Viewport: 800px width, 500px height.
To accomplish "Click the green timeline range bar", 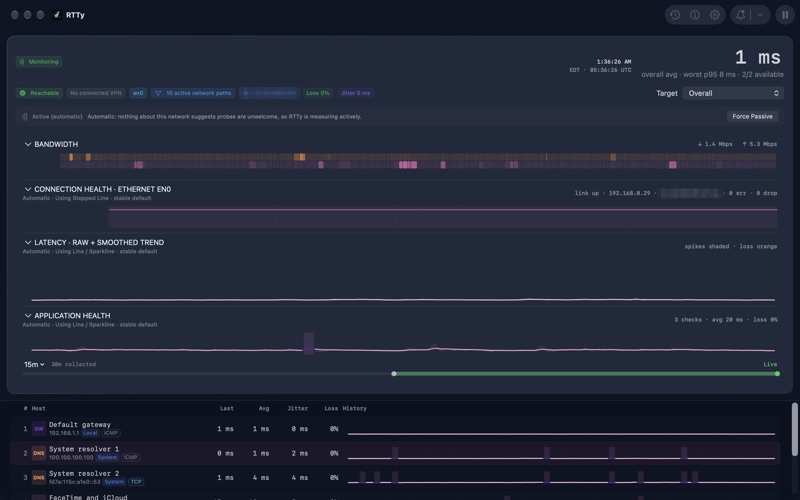I will coord(585,374).
